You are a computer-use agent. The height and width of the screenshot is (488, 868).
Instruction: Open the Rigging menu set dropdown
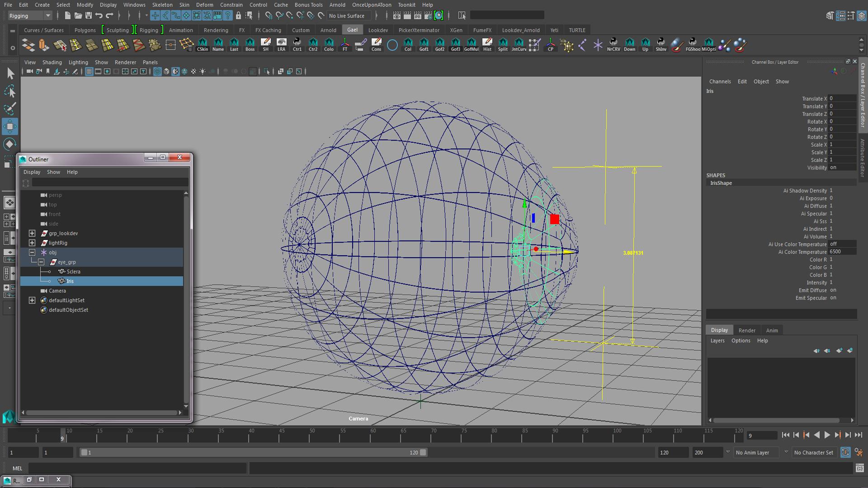(x=47, y=16)
